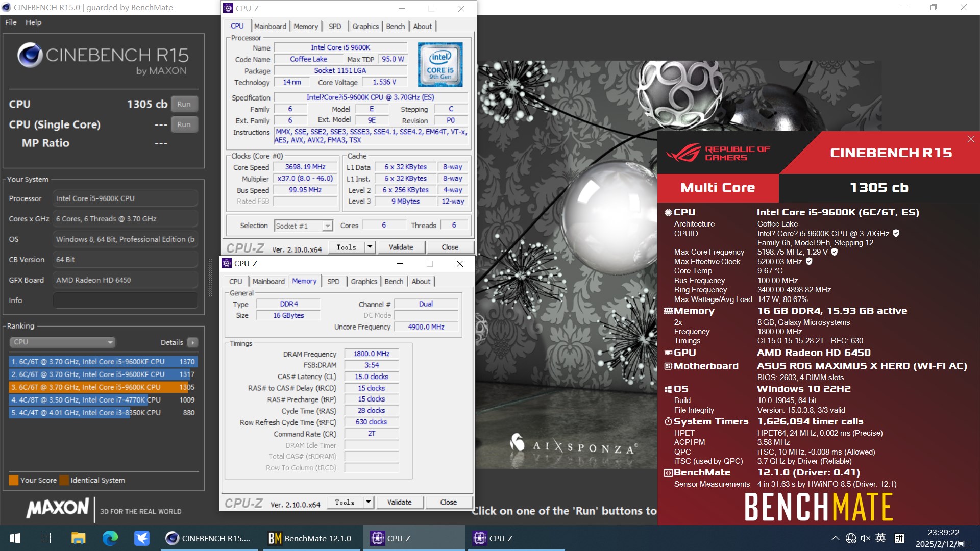Click the verified checkmark beside Max Core Frequency

point(835,252)
